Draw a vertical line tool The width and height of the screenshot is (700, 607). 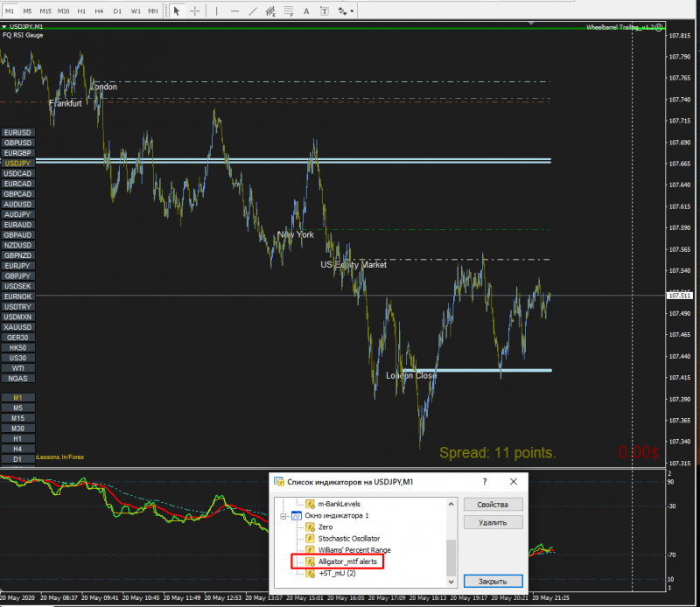[x=216, y=11]
